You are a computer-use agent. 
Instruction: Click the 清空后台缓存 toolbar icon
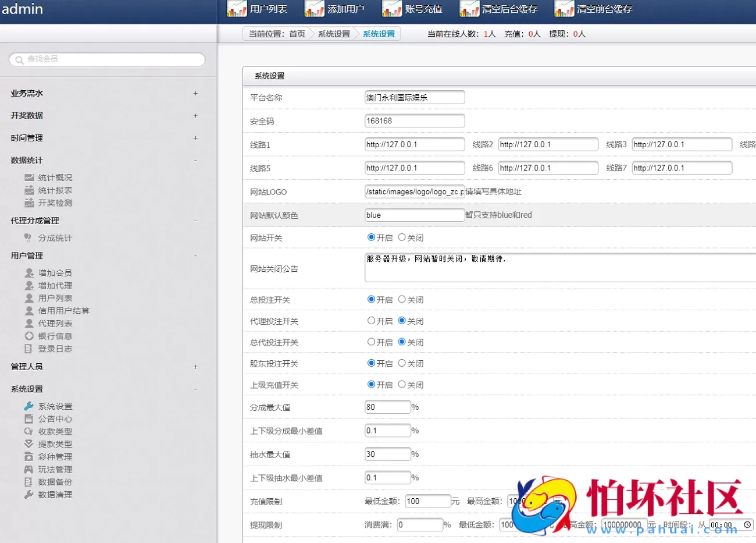469,9
